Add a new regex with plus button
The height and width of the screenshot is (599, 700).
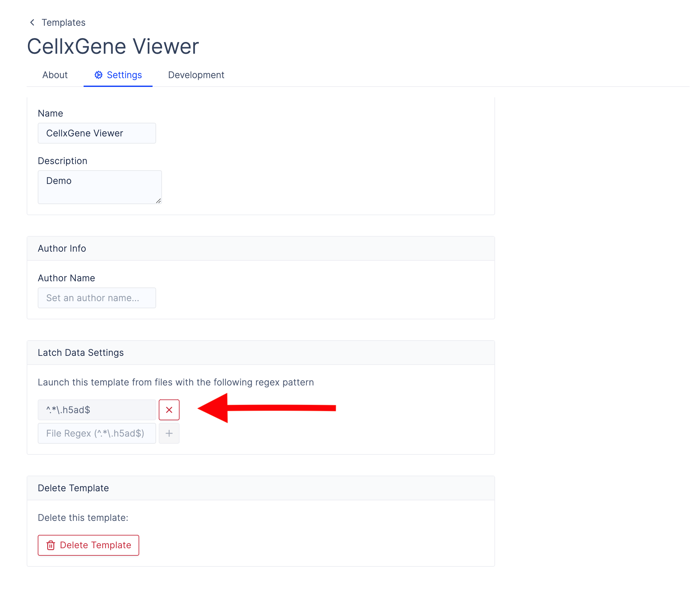[169, 433]
